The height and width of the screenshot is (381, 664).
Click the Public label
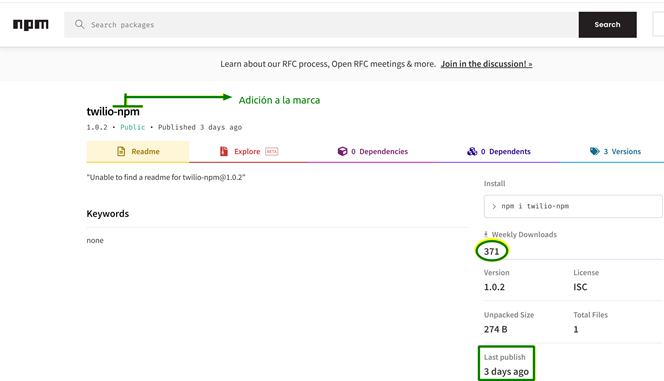tap(133, 127)
